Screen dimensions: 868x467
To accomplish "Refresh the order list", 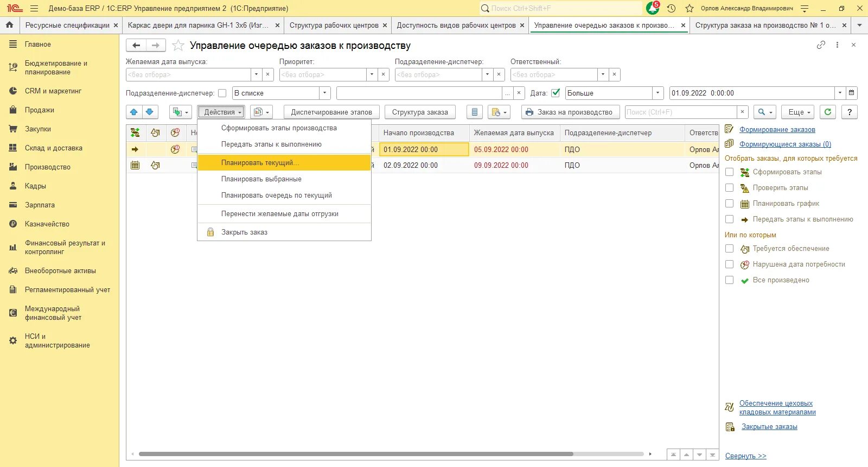I will (x=827, y=112).
